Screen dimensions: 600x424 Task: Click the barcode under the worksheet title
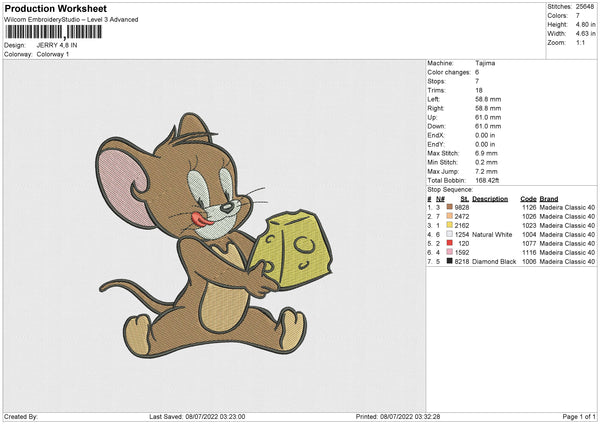click(54, 32)
